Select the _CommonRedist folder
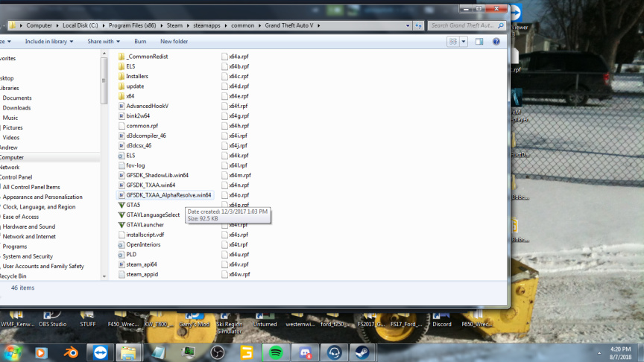 coord(143,56)
